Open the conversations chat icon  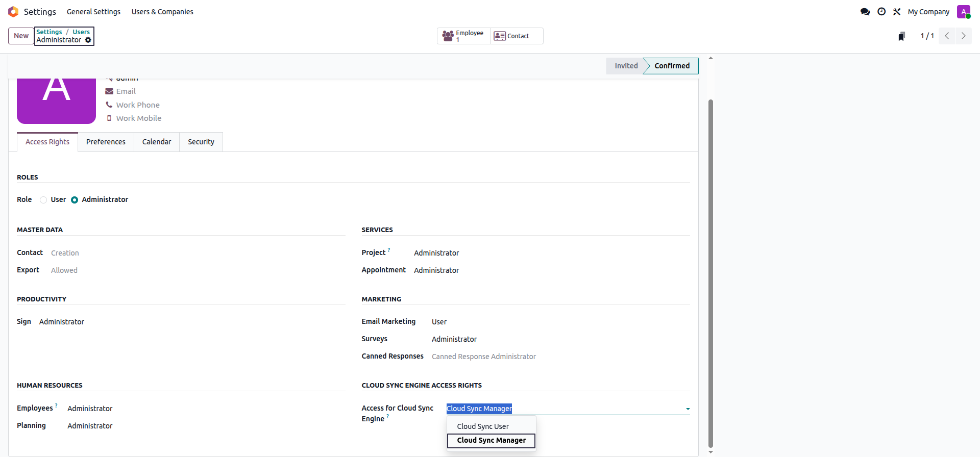click(865, 12)
